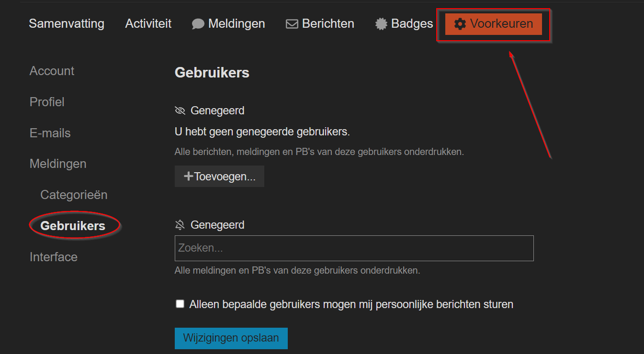
Task: Click the gear icon in Voorkeuren
Action: 460,24
